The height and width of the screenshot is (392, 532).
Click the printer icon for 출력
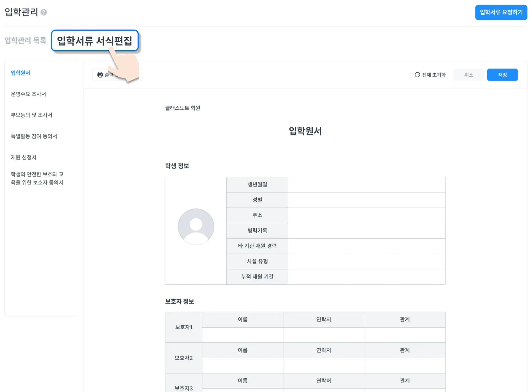[x=100, y=75]
